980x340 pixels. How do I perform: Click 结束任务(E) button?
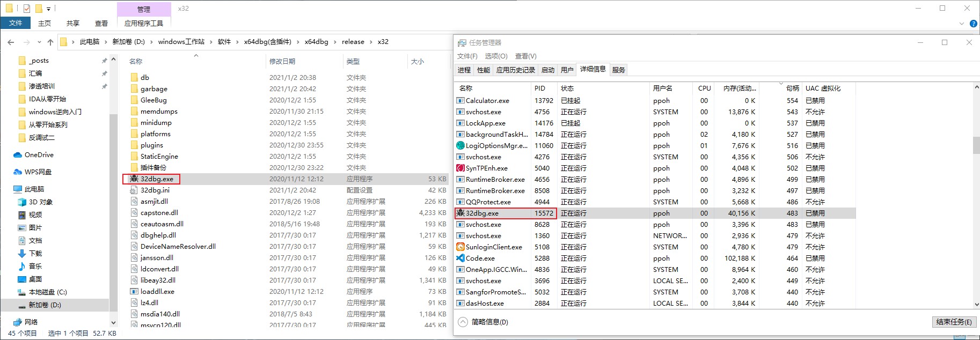(954, 322)
